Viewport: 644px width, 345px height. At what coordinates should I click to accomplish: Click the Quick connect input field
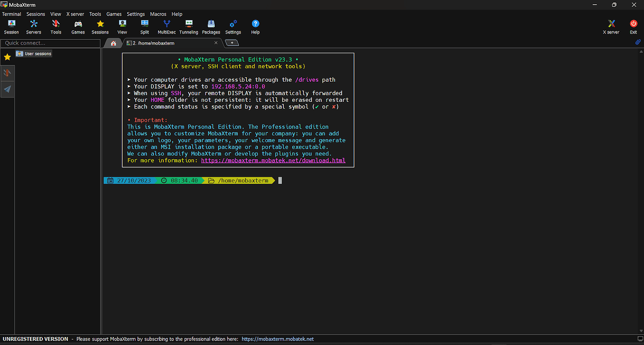click(x=50, y=43)
